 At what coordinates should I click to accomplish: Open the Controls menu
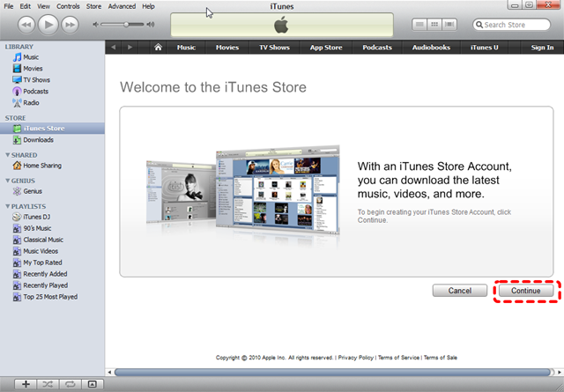pos(68,6)
